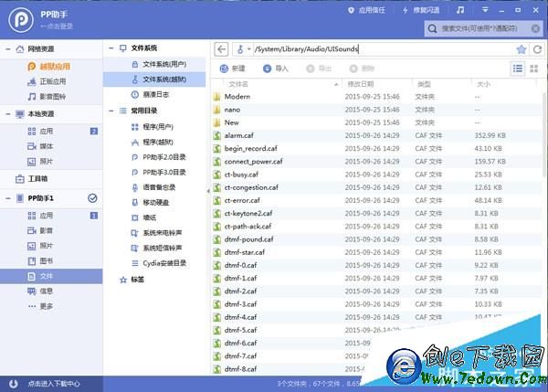Screen dimensions: 548x392
Task: Open the title bar dropdown menu icon
Action: (x=485, y=10)
